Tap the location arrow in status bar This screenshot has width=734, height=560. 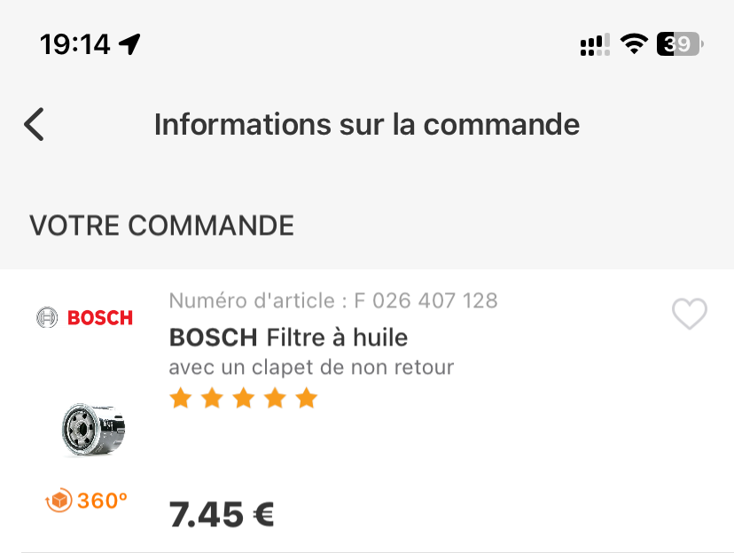point(130,43)
